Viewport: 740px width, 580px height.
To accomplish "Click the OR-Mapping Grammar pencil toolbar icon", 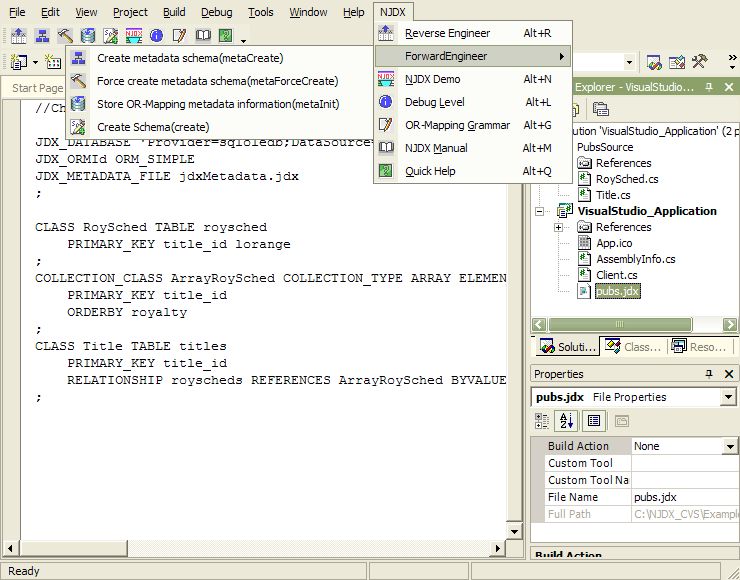I will click(179, 35).
